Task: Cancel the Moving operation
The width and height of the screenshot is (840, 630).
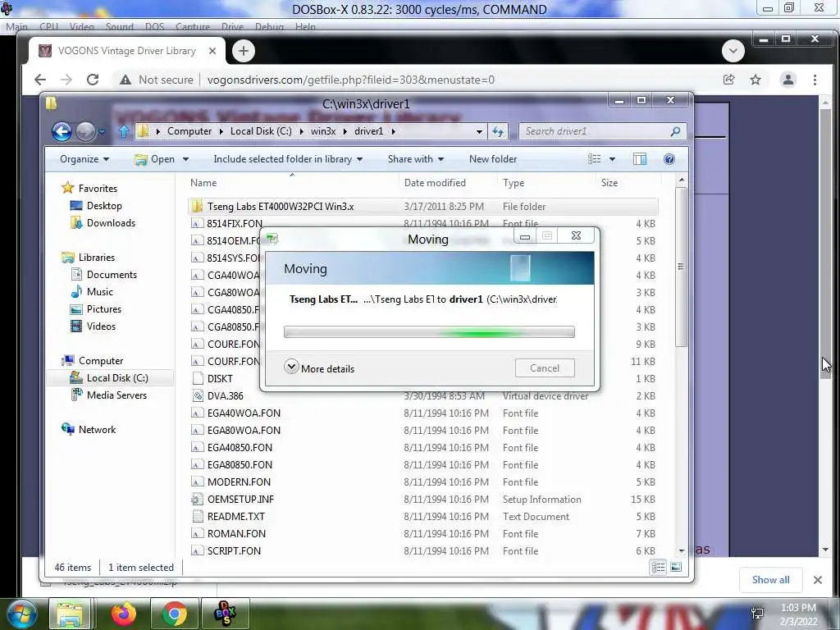Action: [x=545, y=368]
